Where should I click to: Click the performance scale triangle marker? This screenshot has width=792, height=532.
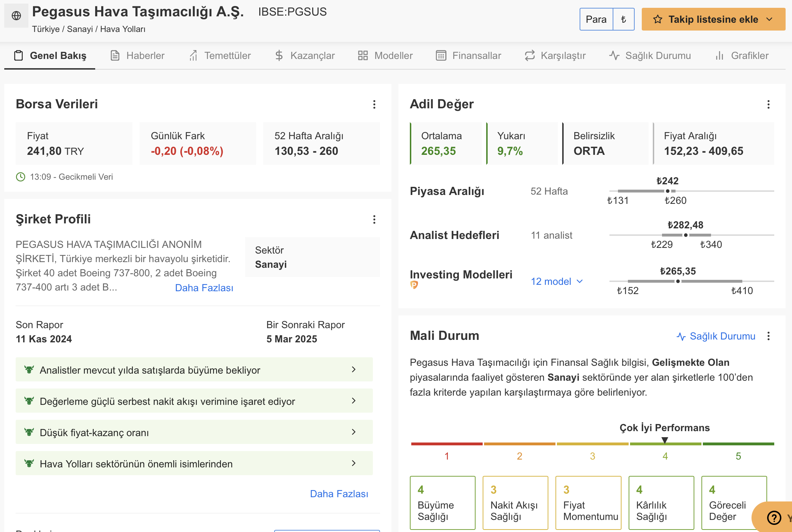pos(665,440)
